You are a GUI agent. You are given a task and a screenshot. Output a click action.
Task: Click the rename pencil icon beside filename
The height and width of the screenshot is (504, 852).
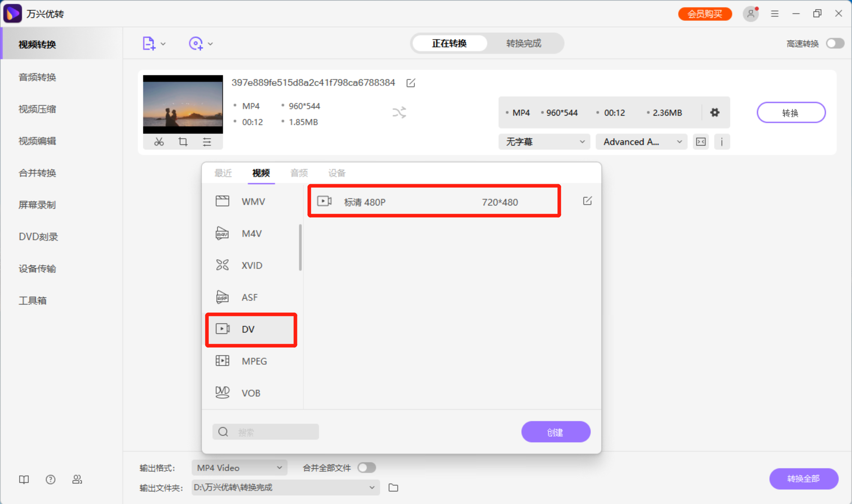tap(411, 83)
